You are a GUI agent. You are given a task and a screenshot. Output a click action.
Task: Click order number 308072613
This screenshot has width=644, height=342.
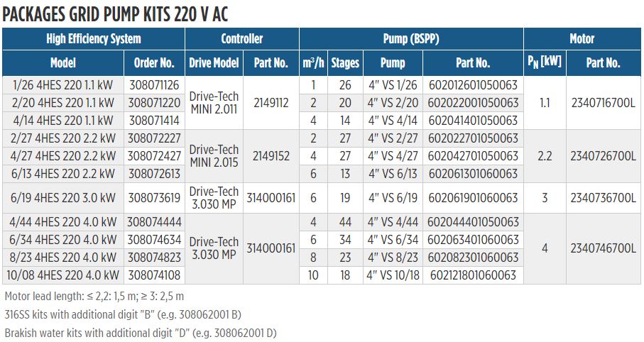pyautogui.click(x=154, y=174)
